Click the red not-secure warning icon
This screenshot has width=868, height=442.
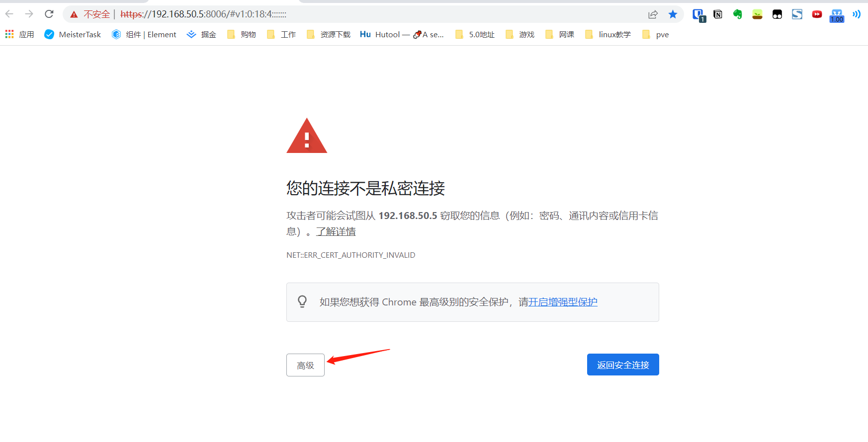pyautogui.click(x=74, y=14)
